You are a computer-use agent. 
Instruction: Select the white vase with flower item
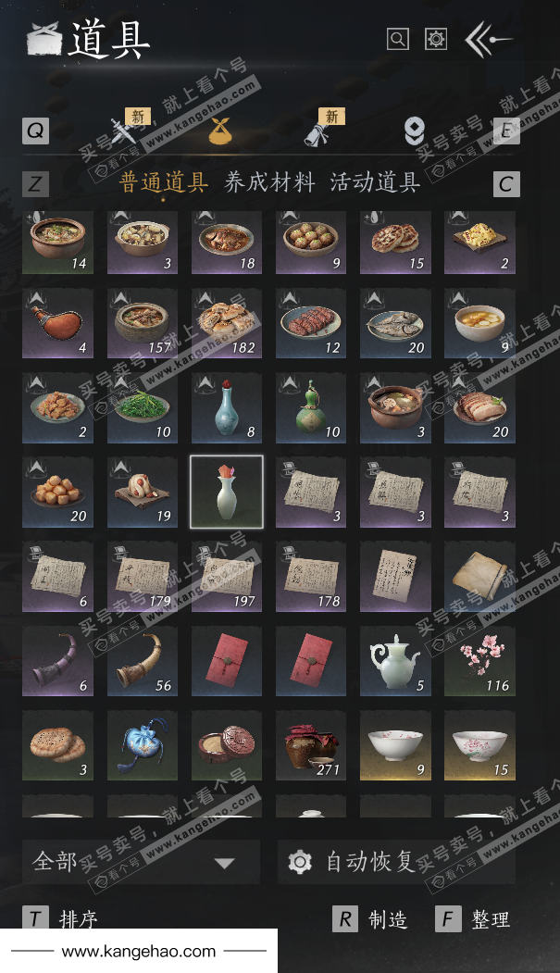point(227,493)
